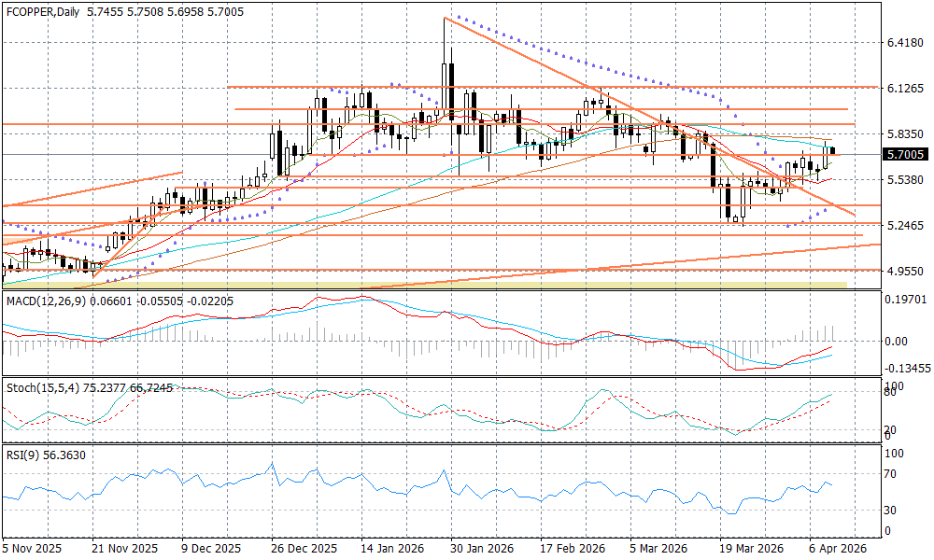Click the 19 Mar 2026 date label
Image resolution: width=934 pixels, height=560 pixels.
coord(749,549)
